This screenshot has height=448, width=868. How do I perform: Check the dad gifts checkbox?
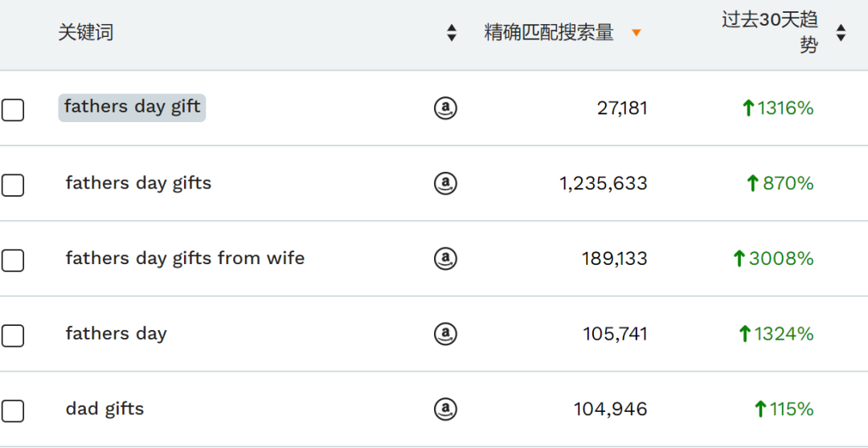(13, 411)
